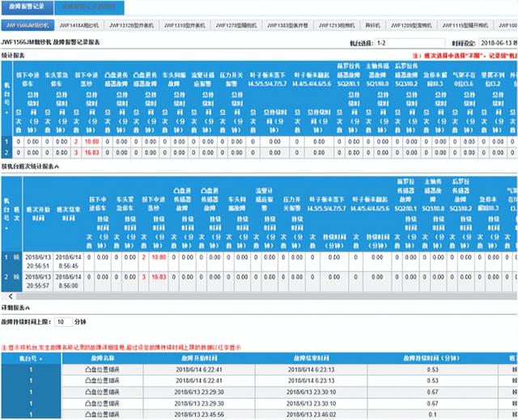Click the horizontal scrollbar left arrow

11,296
